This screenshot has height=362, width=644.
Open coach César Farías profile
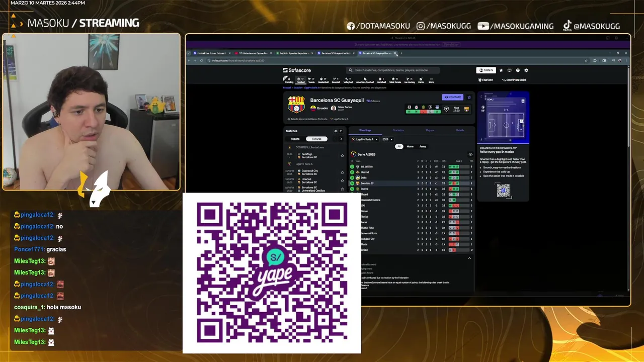pos(341,108)
